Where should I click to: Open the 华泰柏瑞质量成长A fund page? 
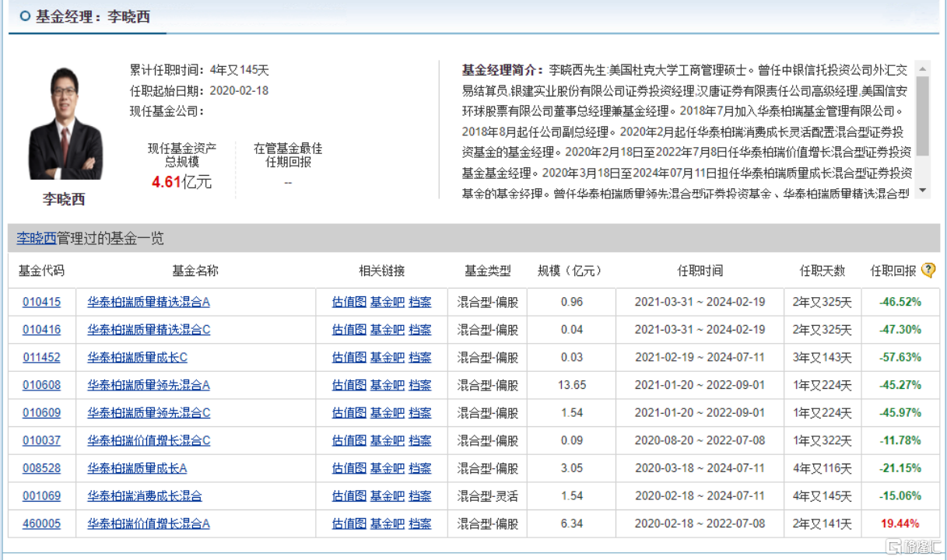point(137,468)
